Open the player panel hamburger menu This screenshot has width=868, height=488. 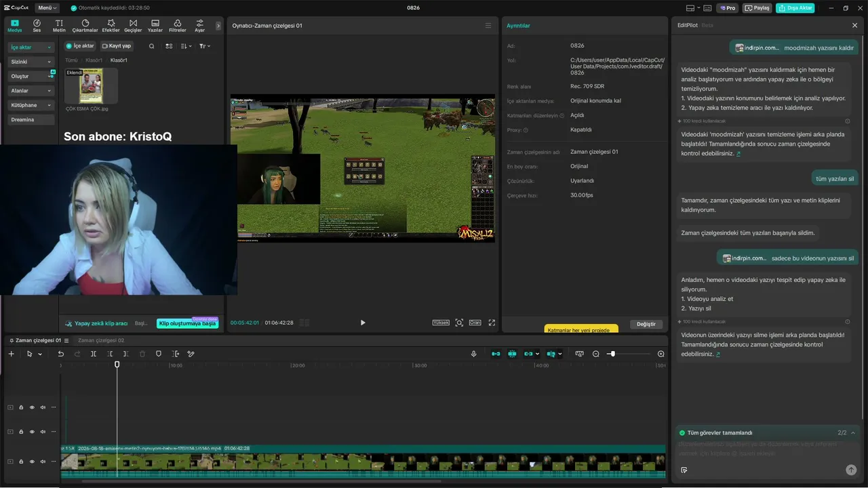(488, 26)
